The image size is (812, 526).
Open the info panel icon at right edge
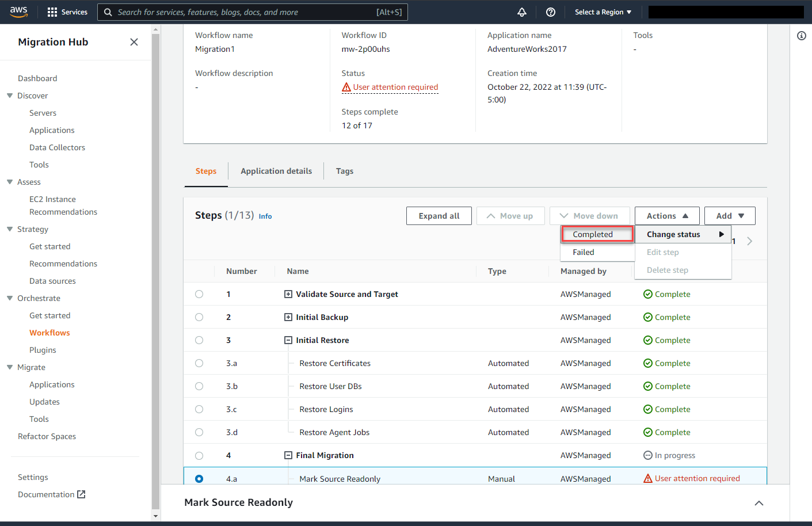(802, 36)
